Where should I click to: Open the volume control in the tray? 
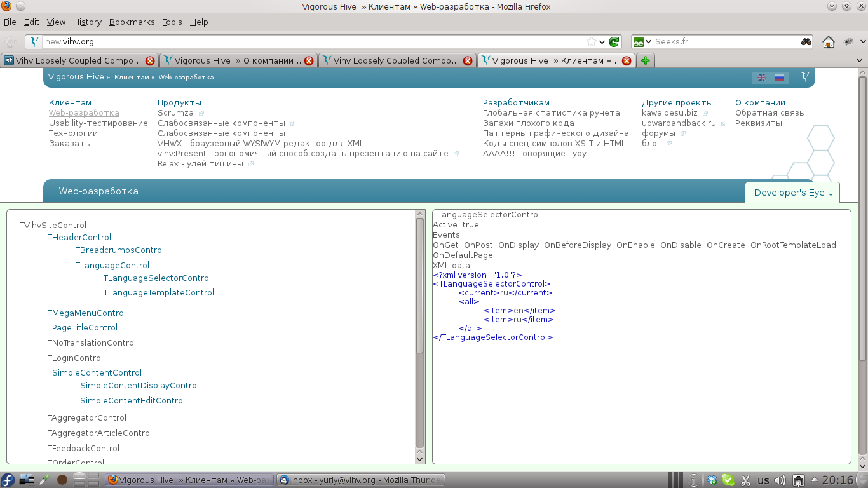click(x=778, y=480)
